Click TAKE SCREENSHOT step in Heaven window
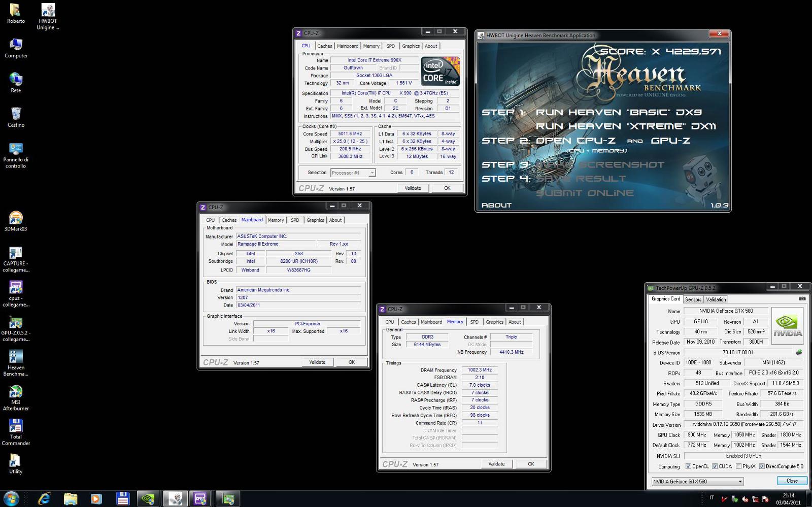812x507 pixels. [x=599, y=165]
